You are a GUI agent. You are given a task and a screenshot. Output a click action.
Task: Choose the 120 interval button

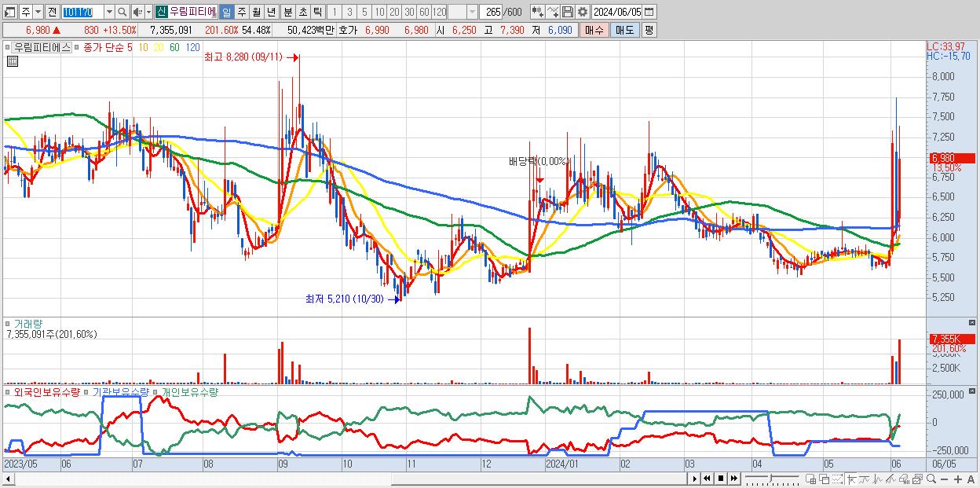pyautogui.click(x=440, y=13)
